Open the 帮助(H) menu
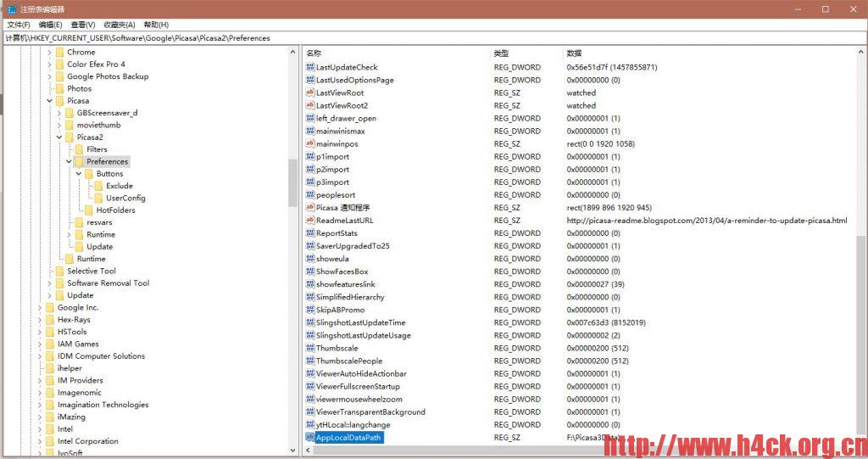This screenshot has width=868, height=459. [156, 25]
